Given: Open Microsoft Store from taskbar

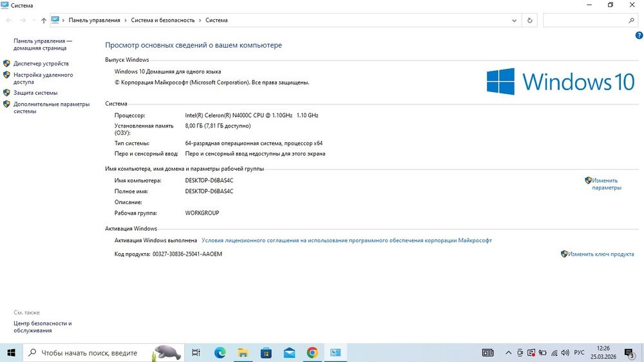Looking at the screenshot, I should (x=266, y=352).
